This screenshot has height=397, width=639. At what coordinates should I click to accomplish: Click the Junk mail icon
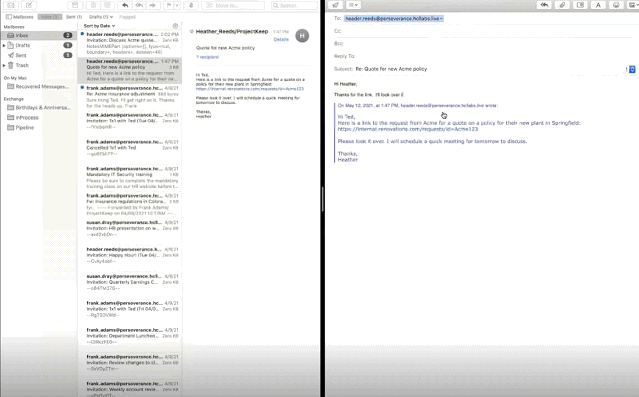click(x=108, y=5)
